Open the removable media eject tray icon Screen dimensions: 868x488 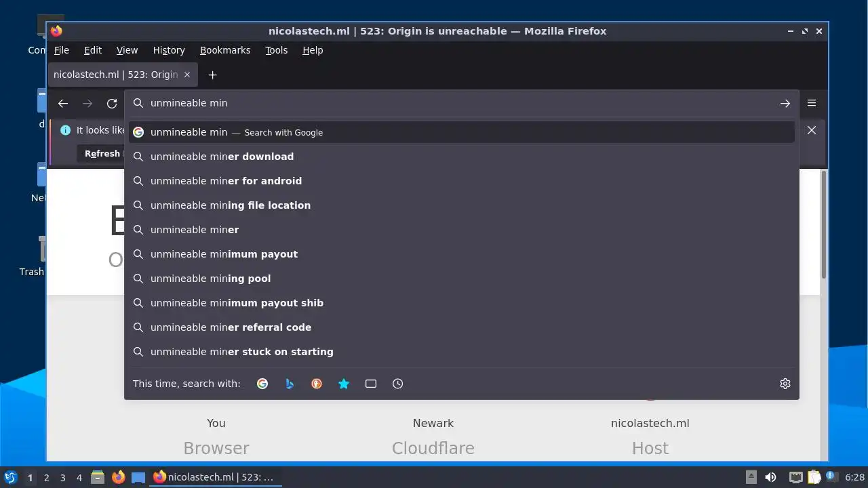[751, 477]
